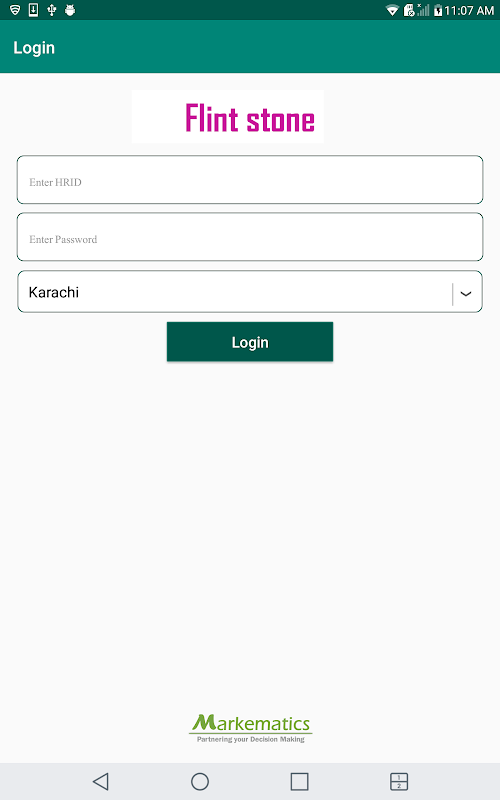
Task: Expand the city dropdown chevron
Action: [x=466, y=293]
